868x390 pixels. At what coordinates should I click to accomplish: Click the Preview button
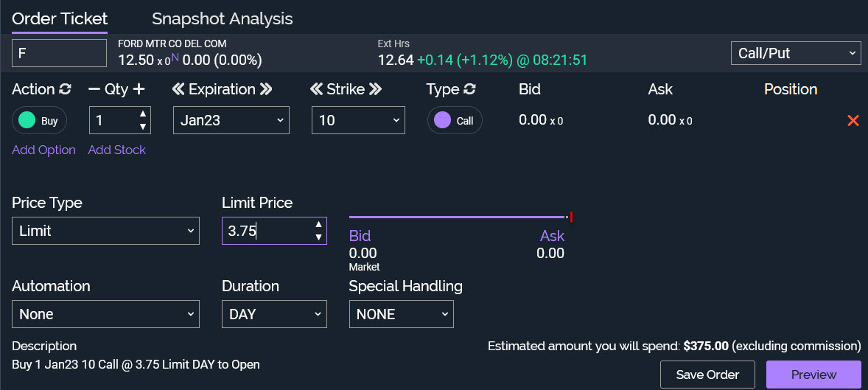coord(813,375)
